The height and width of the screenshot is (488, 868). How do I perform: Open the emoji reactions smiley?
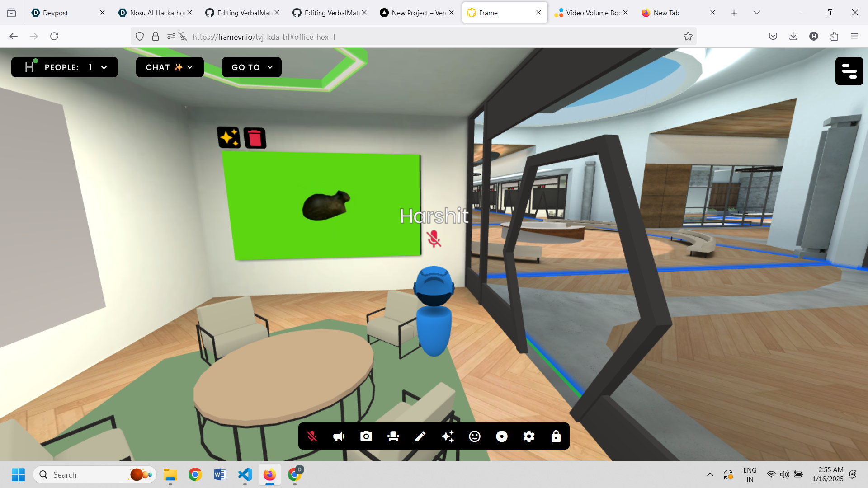[475, 436]
